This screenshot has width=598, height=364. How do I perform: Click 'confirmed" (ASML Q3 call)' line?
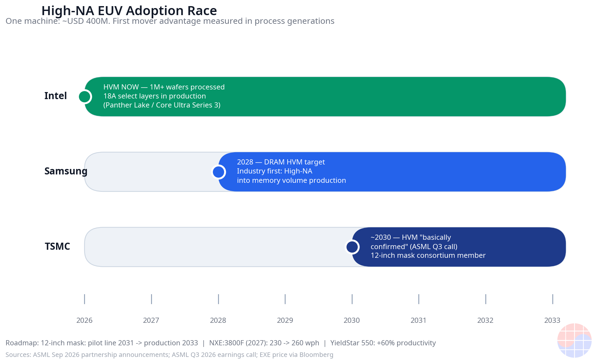[x=414, y=247]
